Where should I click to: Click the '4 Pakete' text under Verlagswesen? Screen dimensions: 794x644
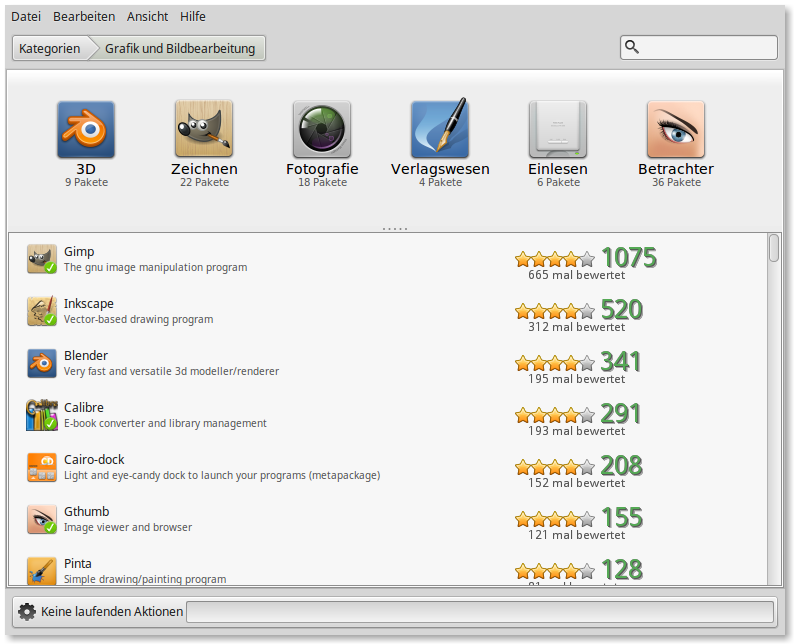(440, 182)
